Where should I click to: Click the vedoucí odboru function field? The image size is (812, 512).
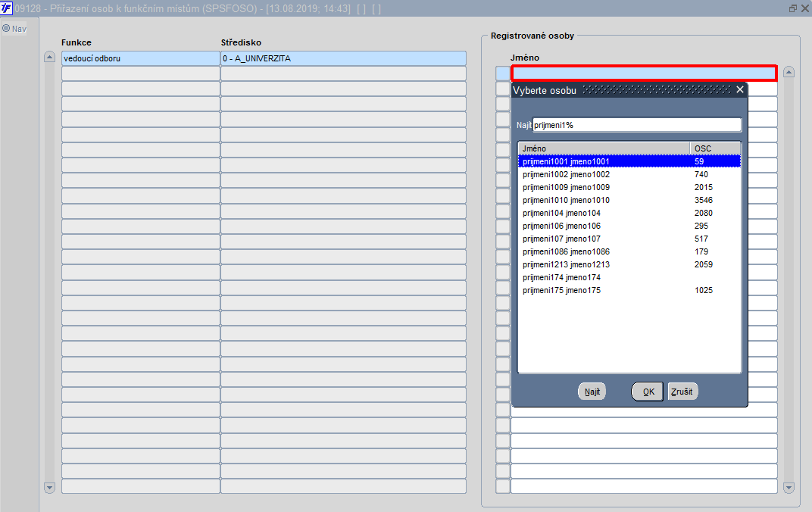coord(140,58)
